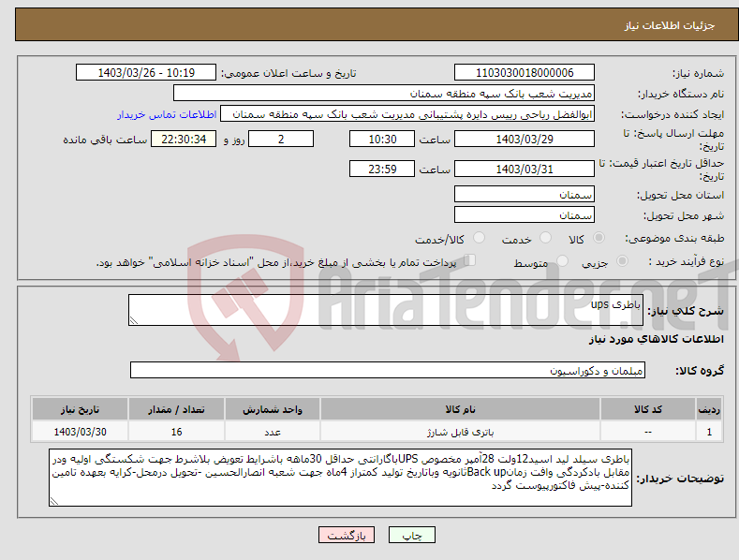This screenshot has width=739, height=560.
Task: Click the price validity date 1403/03/31
Action: tap(525, 169)
